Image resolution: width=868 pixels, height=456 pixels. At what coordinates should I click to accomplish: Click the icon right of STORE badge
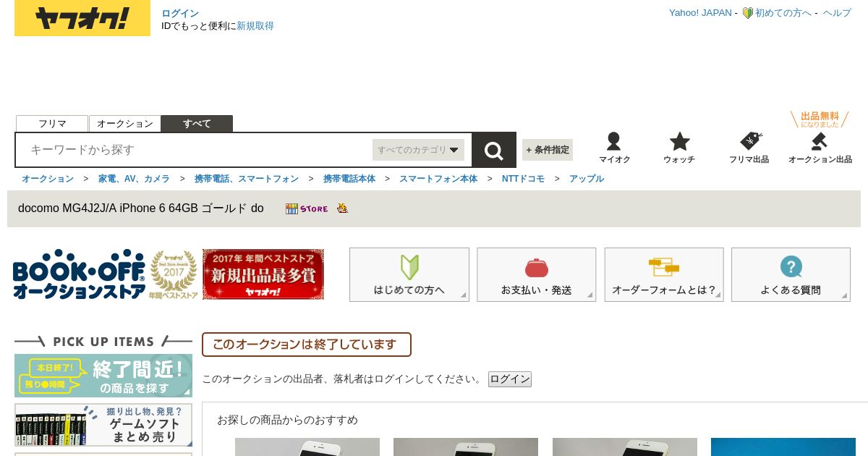(342, 208)
